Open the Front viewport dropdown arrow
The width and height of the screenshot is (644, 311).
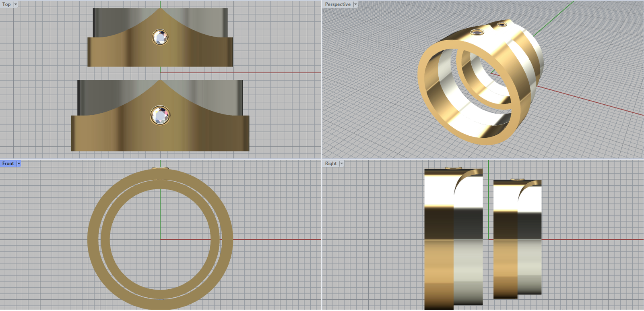(x=19, y=164)
